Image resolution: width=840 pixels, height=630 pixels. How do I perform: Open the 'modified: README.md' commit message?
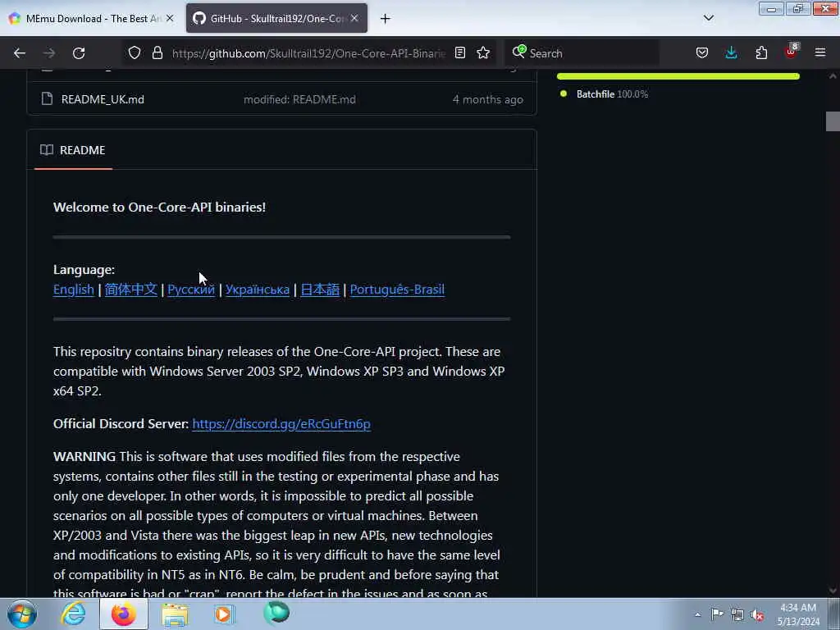pos(299,99)
